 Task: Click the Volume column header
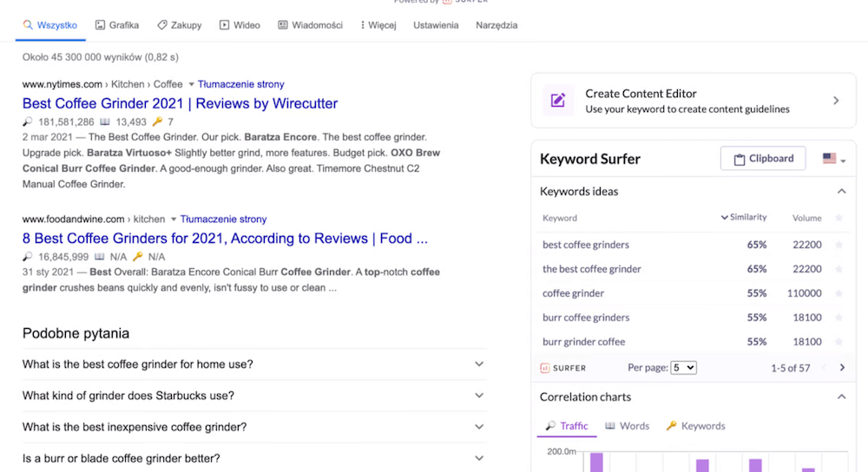(x=806, y=218)
